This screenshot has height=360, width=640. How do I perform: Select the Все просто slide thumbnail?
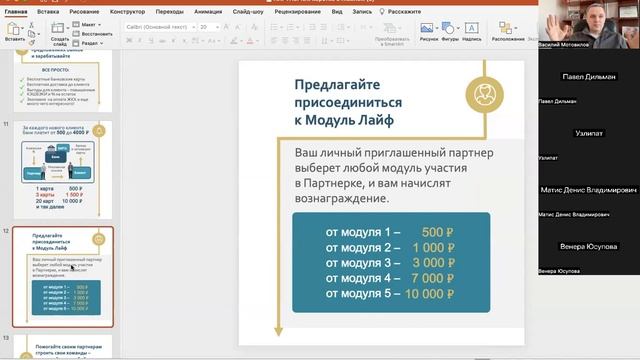[x=63, y=80]
